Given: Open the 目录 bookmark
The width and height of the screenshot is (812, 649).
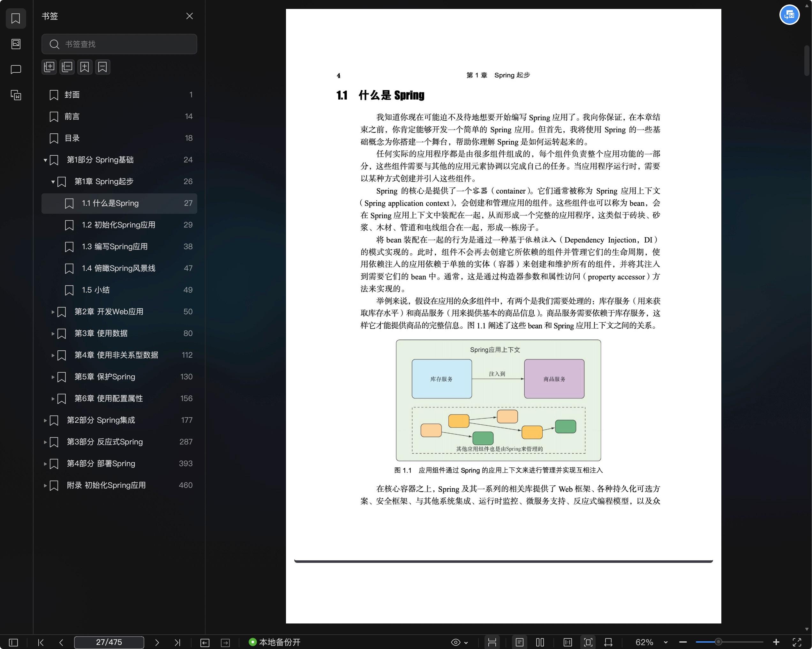Looking at the screenshot, I should [119, 138].
